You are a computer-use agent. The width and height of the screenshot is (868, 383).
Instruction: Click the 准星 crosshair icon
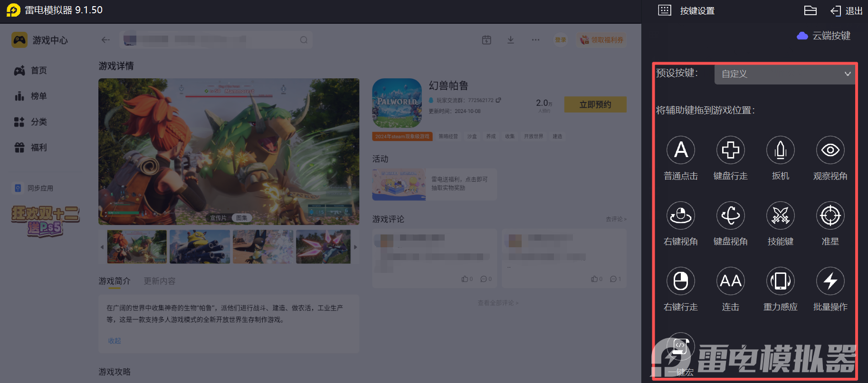pyautogui.click(x=830, y=216)
